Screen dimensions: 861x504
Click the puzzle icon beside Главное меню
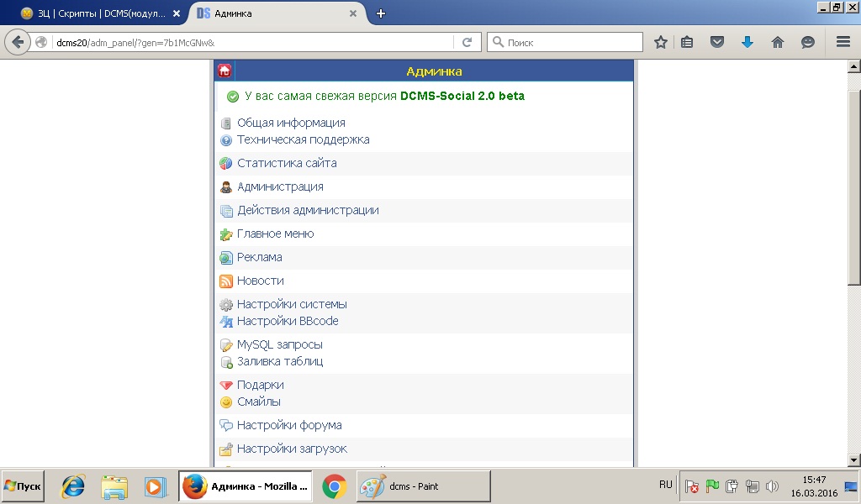225,234
